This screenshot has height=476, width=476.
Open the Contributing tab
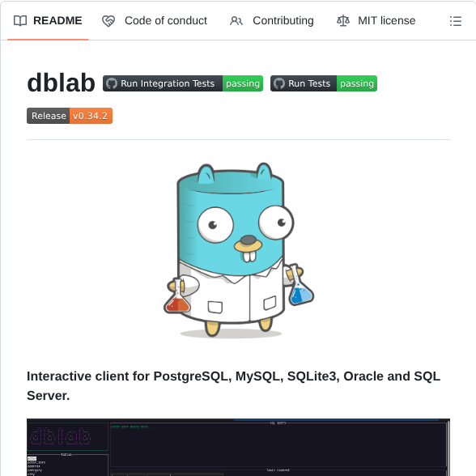tap(271, 21)
